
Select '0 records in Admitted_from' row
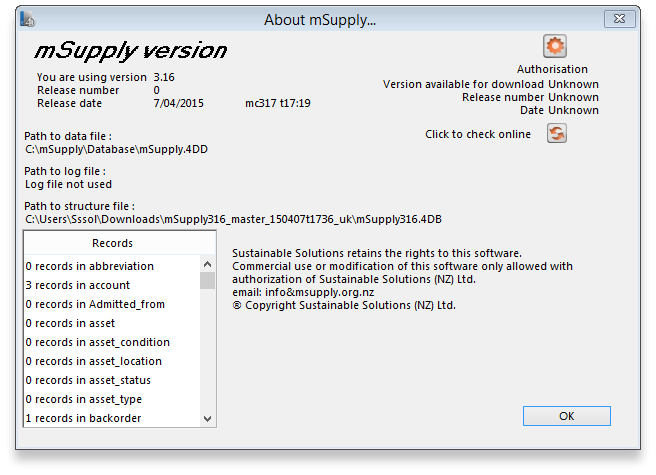[95, 304]
